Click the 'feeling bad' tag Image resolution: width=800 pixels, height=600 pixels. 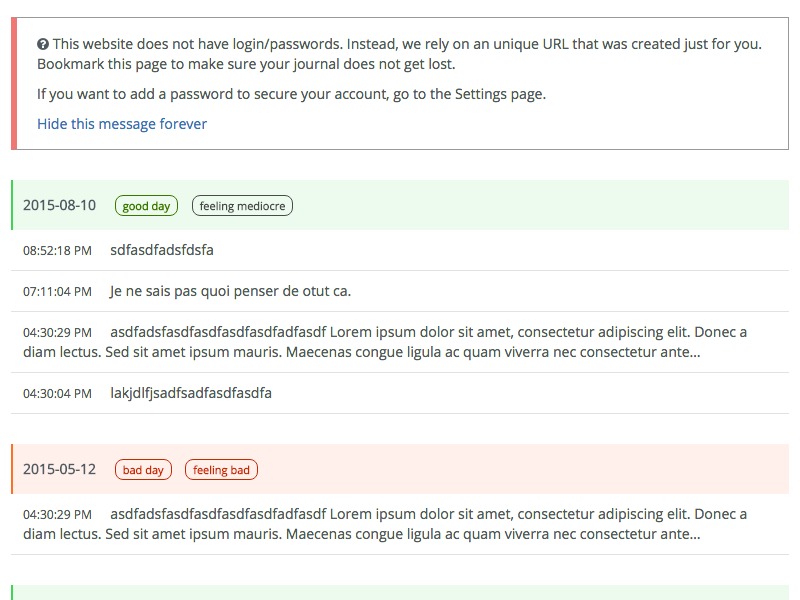[x=221, y=470]
